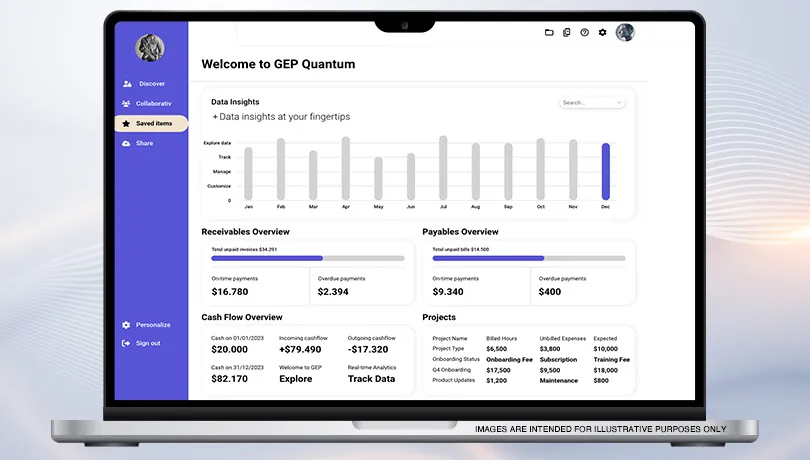The width and height of the screenshot is (810, 460).
Task: Click the Share cloud icon in sidebar
Action: click(x=126, y=143)
